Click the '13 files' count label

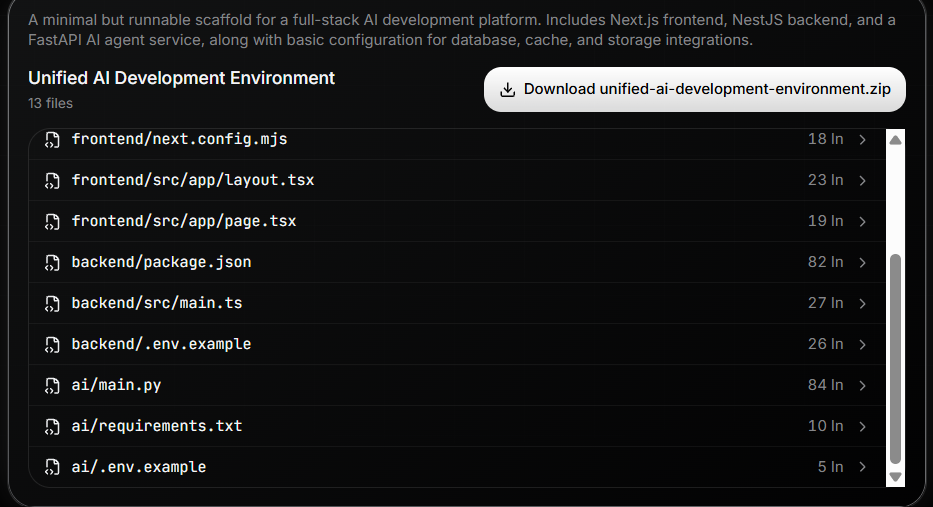(x=51, y=104)
